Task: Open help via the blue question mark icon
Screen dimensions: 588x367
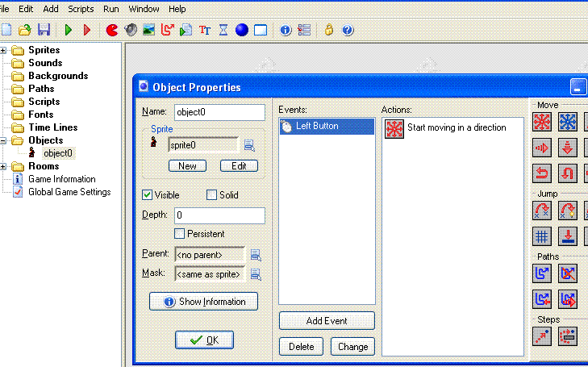Action: point(348,30)
